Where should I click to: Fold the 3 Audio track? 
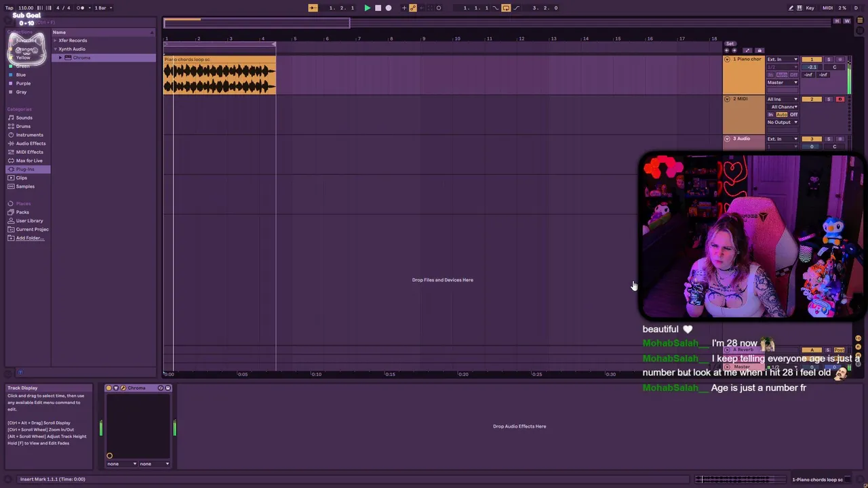pos(727,138)
